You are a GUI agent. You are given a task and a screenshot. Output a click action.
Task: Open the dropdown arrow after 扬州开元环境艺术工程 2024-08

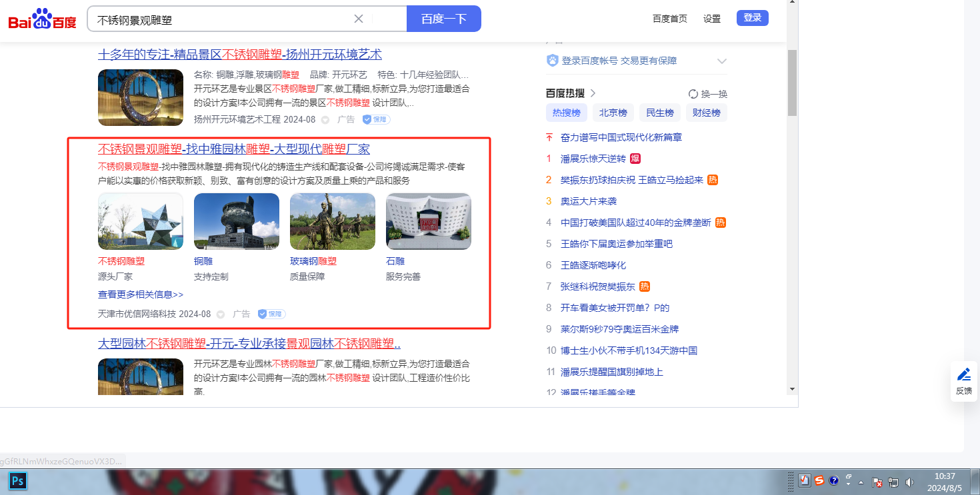click(325, 120)
